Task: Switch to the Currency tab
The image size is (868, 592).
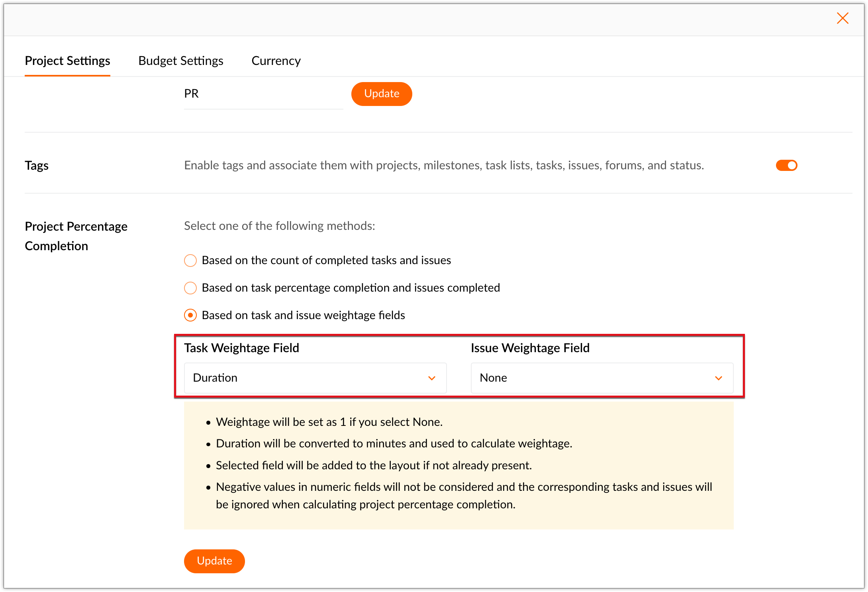Action: click(x=276, y=61)
